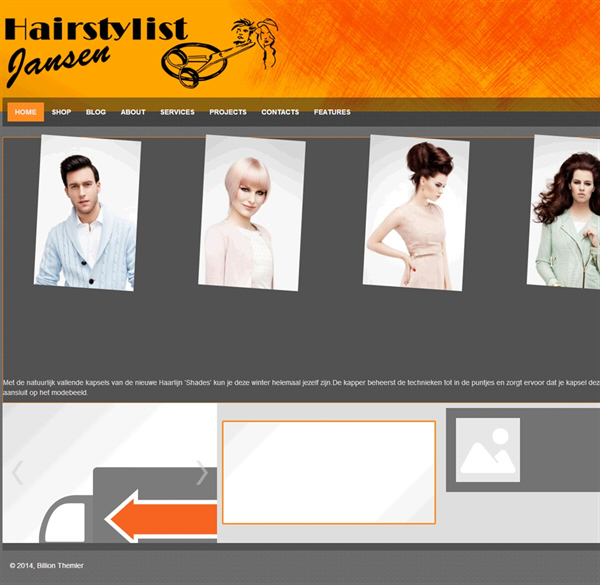Click the orange-bordered white content box
Image resolution: width=600 pixels, height=585 pixels.
pos(329,473)
